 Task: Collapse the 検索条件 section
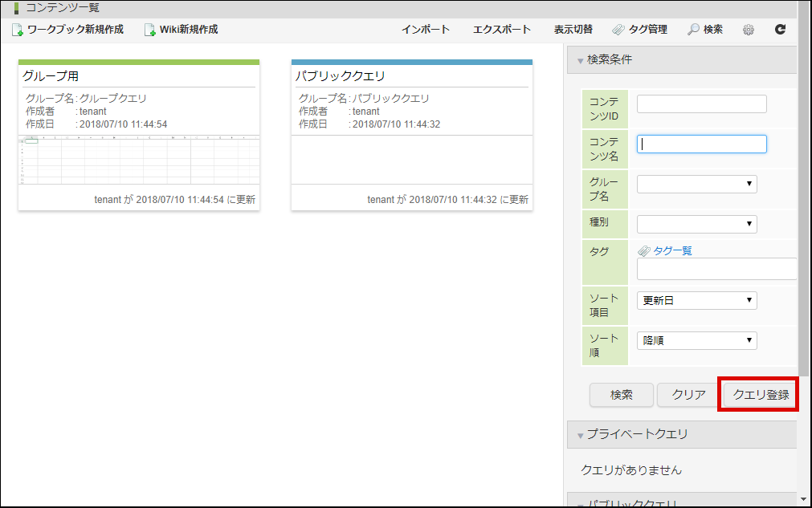[x=682, y=59]
